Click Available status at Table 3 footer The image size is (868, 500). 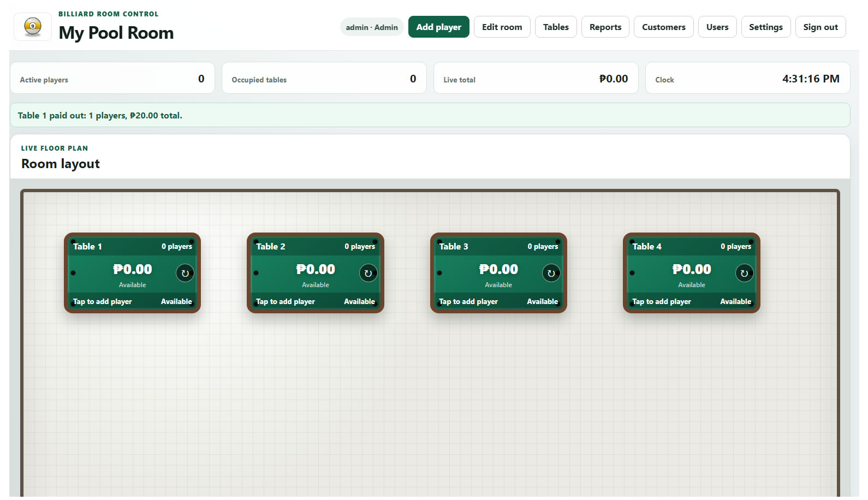(x=542, y=301)
